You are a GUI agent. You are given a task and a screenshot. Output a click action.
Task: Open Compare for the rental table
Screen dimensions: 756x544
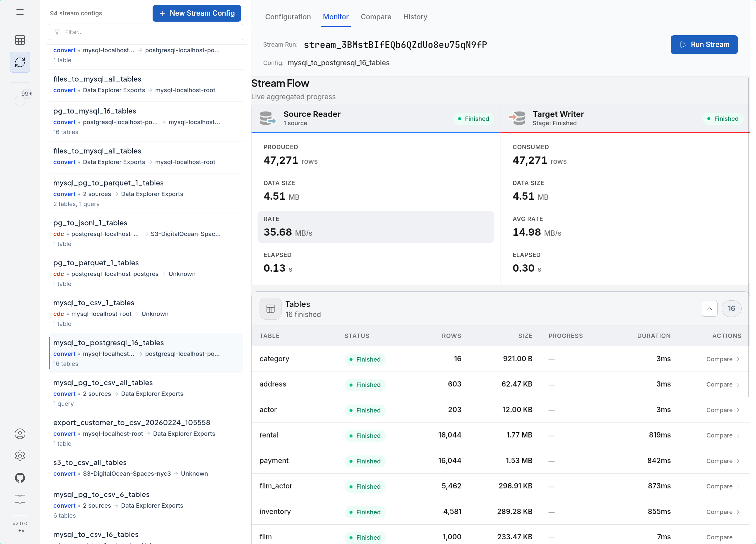(723, 435)
